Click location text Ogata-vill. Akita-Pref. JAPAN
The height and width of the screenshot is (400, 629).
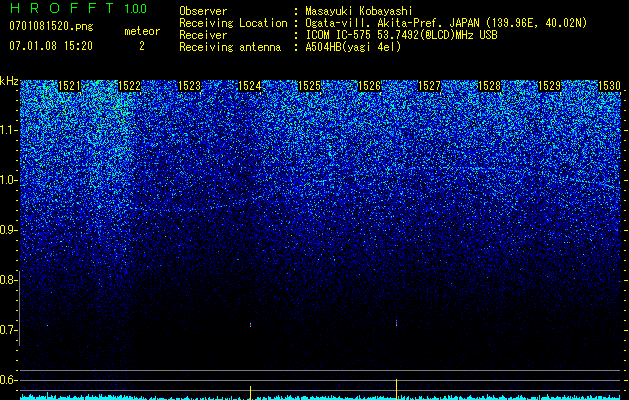392,23
